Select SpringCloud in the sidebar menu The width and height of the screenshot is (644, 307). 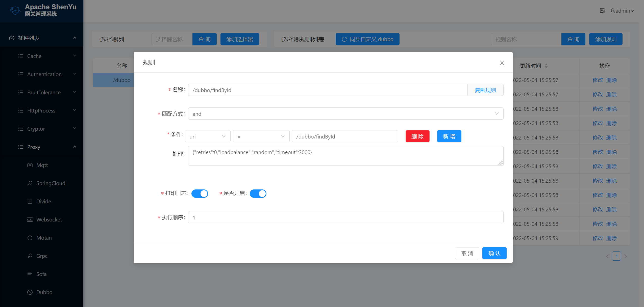(x=51, y=183)
